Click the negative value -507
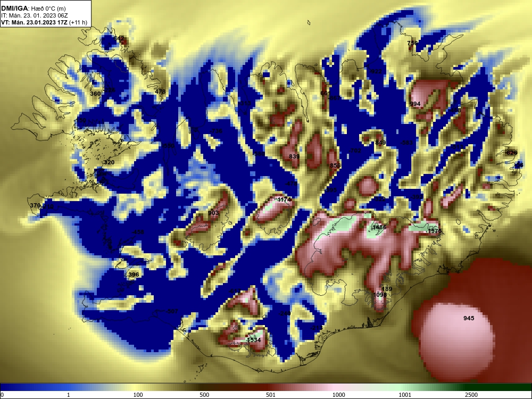The height and width of the screenshot is (399, 532). 172,311
